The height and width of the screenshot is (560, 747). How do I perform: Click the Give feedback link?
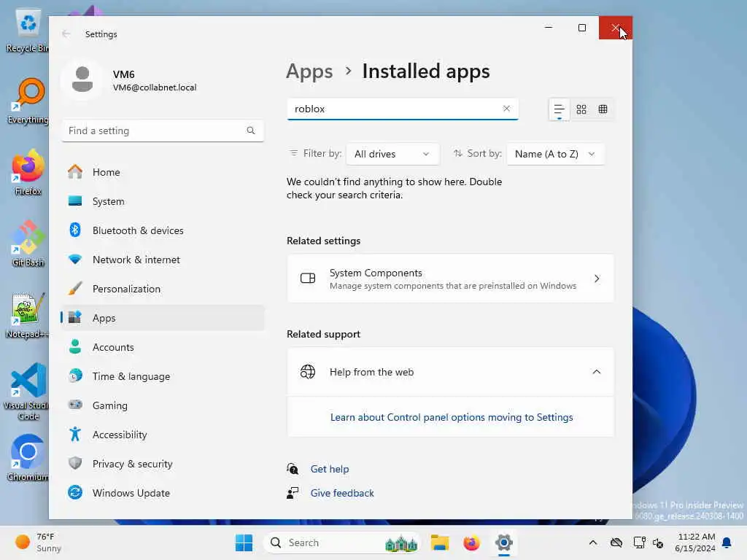[342, 494]
